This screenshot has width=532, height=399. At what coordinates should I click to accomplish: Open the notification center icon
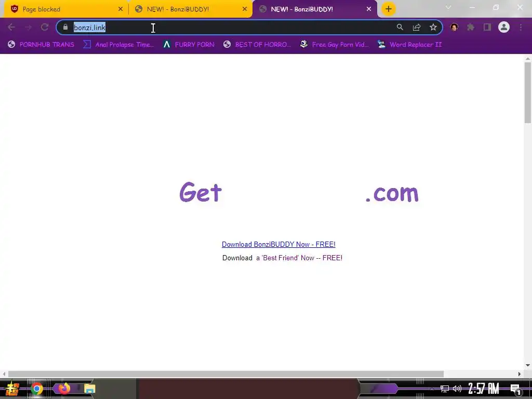point(516,389)
